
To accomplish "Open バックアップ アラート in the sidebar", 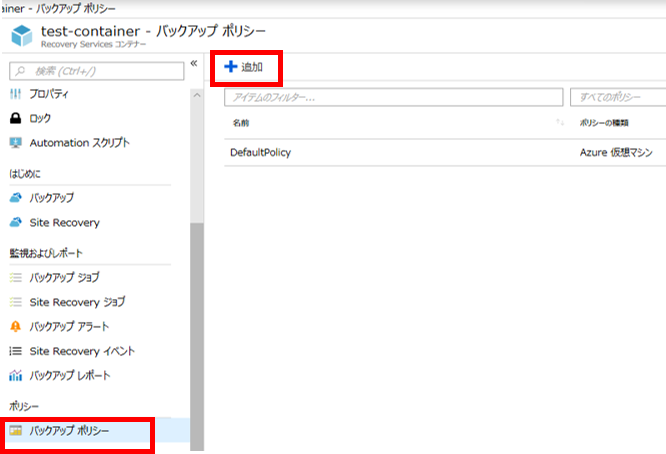I will point(69,326).
